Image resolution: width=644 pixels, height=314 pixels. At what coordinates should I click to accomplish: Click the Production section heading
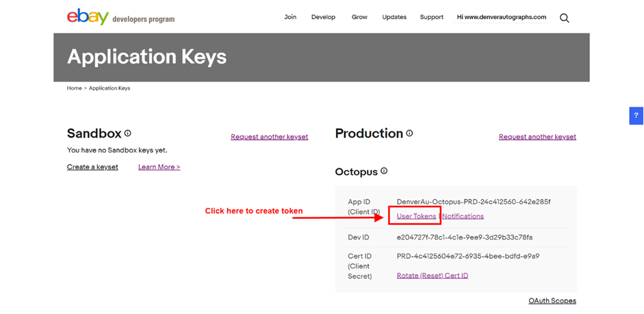tap(369, 133)
